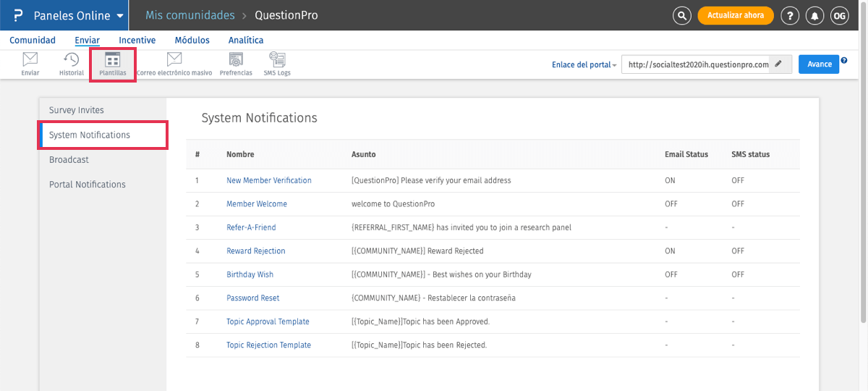This screenshot has width=868, height=391.
Task: Switch to the Analítica tab
Action: coord(246,41)
